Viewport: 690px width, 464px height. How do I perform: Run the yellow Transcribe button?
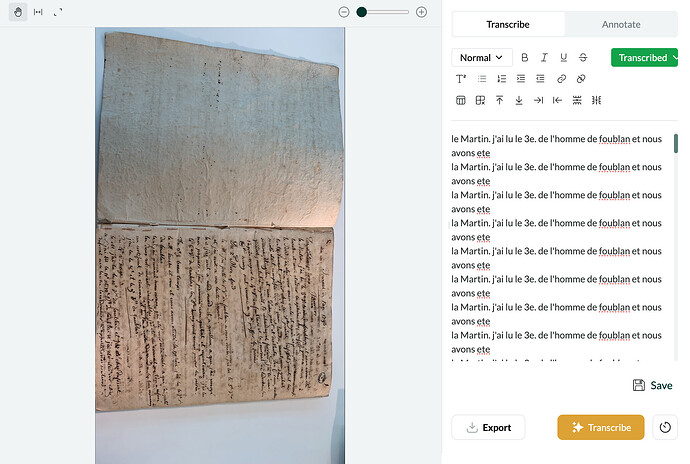pos(601,427)
